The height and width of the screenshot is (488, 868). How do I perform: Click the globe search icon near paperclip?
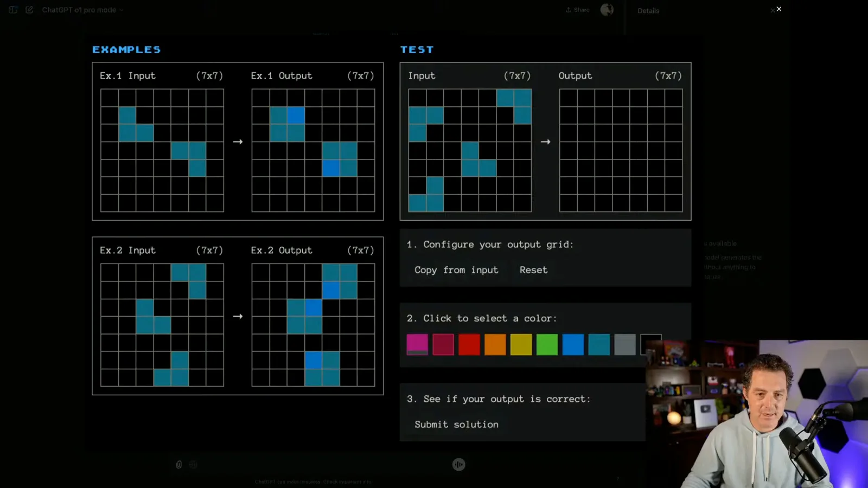pos(193,465)
